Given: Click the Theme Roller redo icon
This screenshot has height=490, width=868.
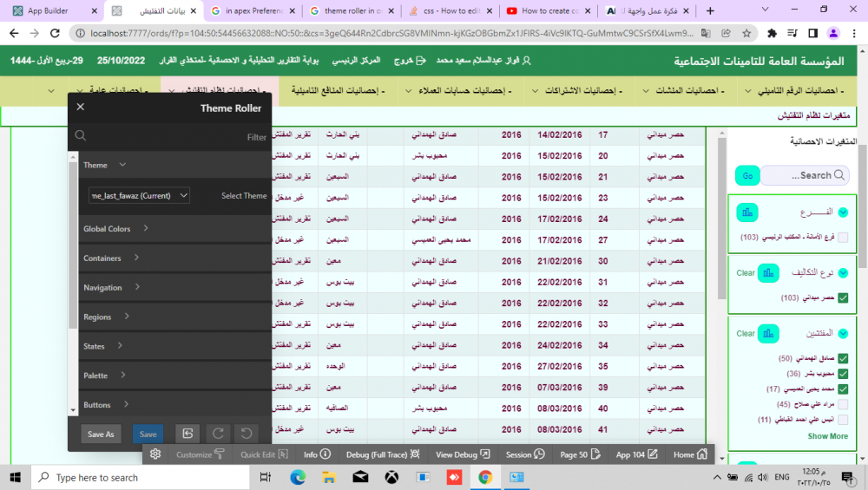Looking at the screenshot, I should (x=217, y=434).
